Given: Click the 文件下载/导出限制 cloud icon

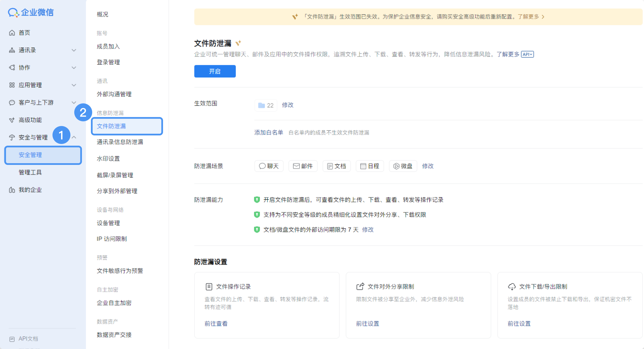Looking at the screenshot, I should (512, 286).
